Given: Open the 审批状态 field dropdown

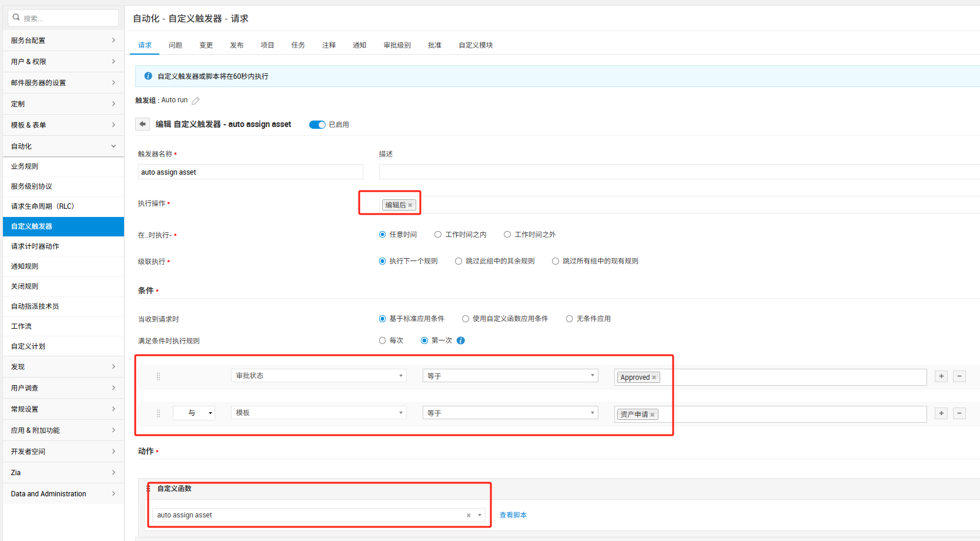Looking at the screenshot, I should coord(319,376).
